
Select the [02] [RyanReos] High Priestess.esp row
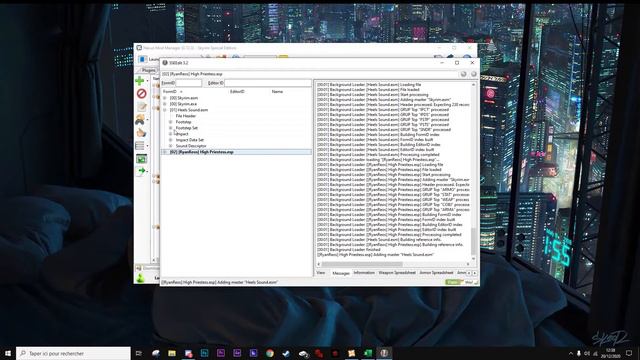point(236,152)
